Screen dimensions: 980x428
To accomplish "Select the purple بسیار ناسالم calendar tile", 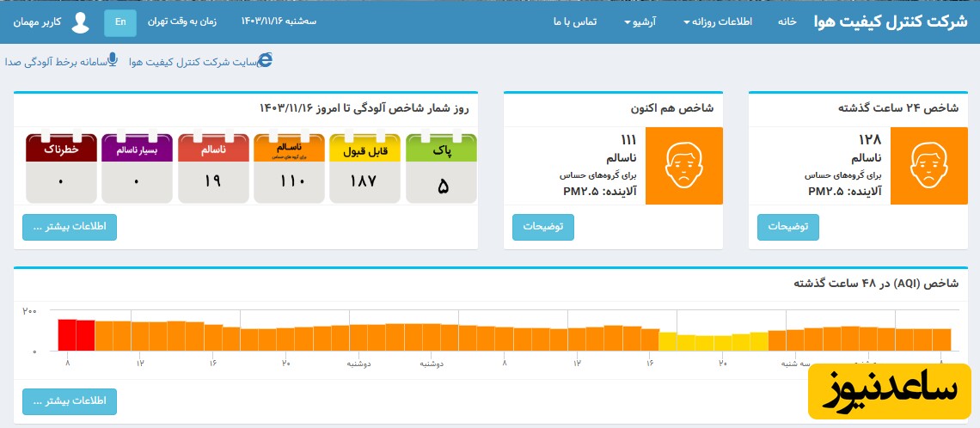I will 137,168.
